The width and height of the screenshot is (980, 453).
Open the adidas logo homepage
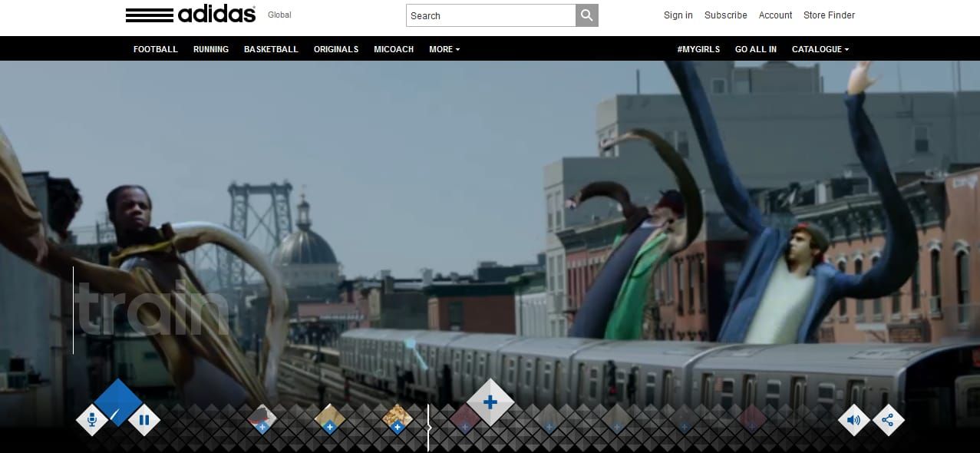tap(190, 15)
